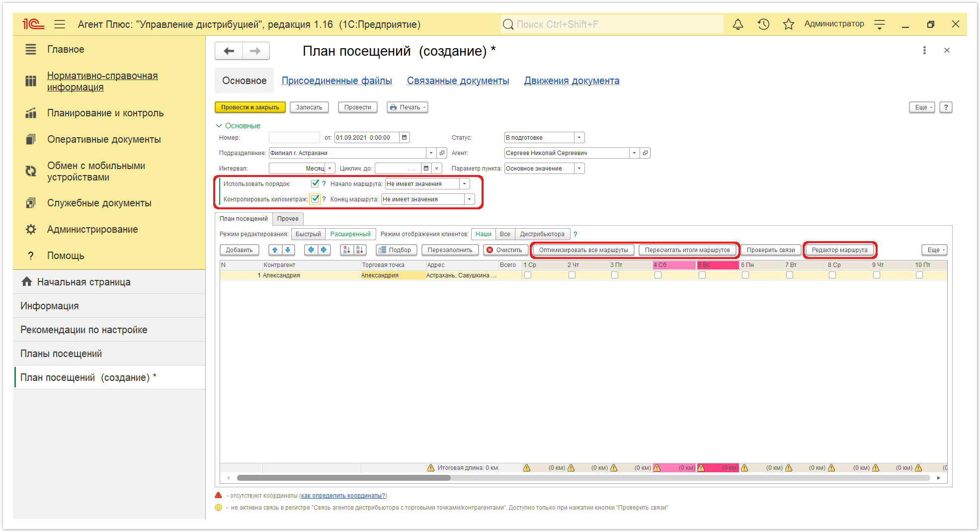Open the three-dot form options menu
The image size is (980, 532).
pyautogui.click(x=924, y=50)
